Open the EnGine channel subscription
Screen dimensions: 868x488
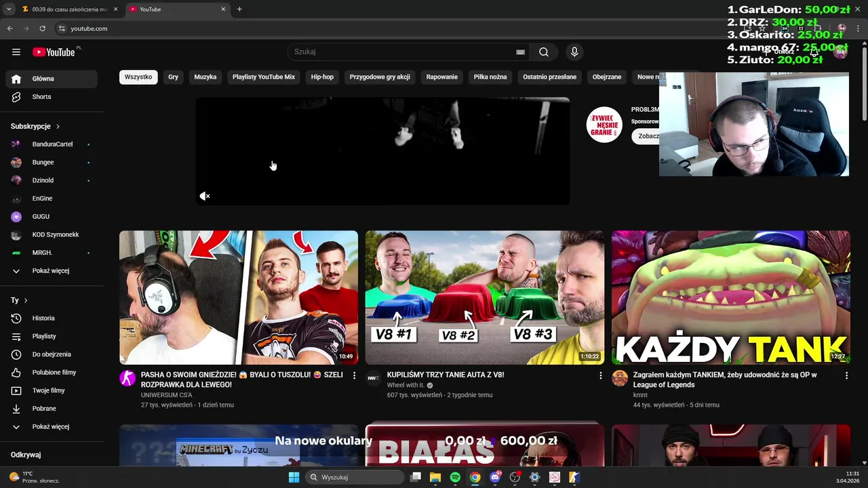52,199
